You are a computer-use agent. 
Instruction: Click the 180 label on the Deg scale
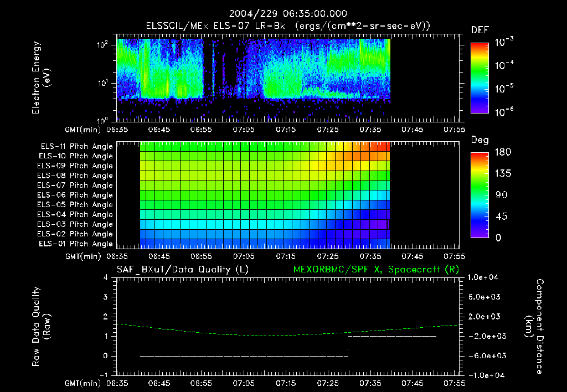click(503, 152)
